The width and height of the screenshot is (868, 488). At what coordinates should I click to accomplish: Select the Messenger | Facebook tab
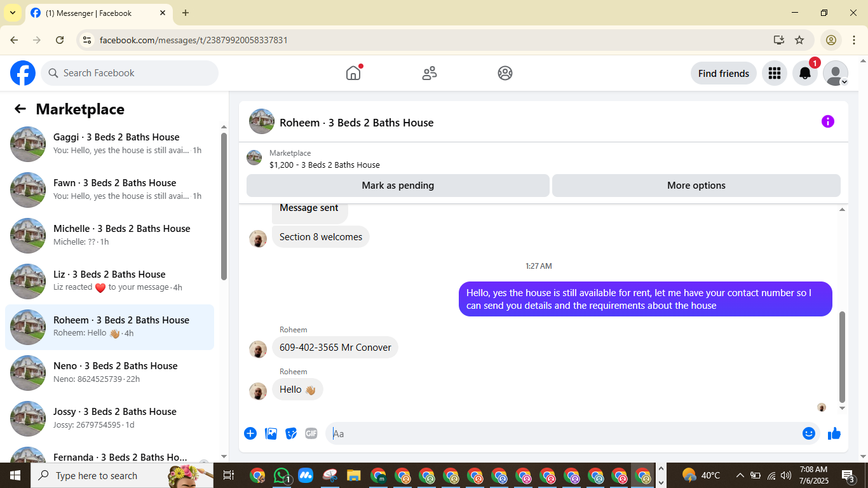(98, 13)
